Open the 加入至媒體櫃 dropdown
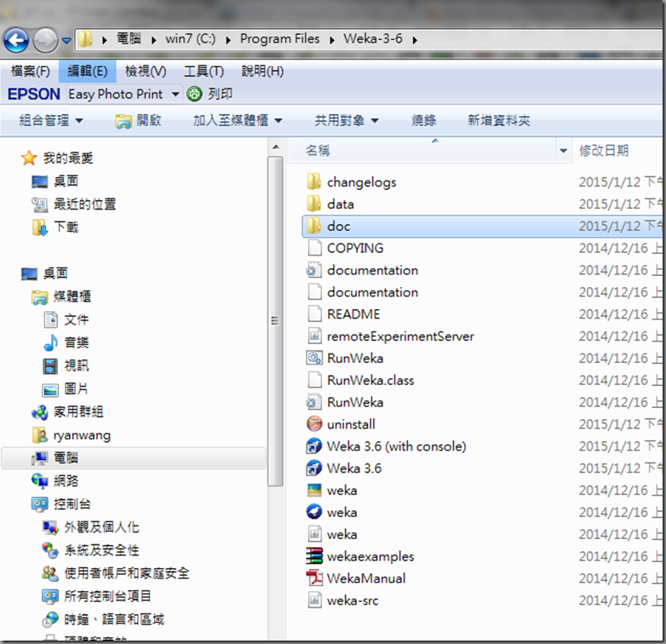The height and width of the screenshot is (644, 666). pyautogui.click(x=237, y=120)
